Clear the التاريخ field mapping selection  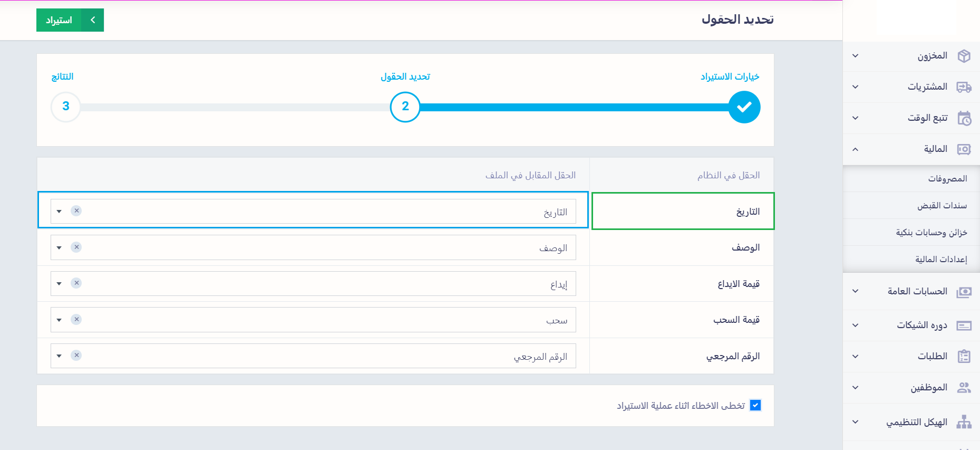click(x=76, y=210)
